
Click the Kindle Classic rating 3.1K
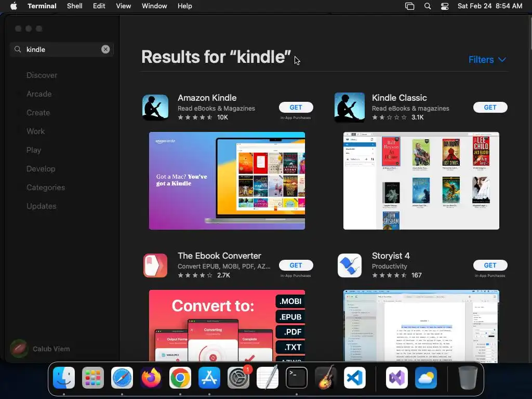(x=397, y=117)
